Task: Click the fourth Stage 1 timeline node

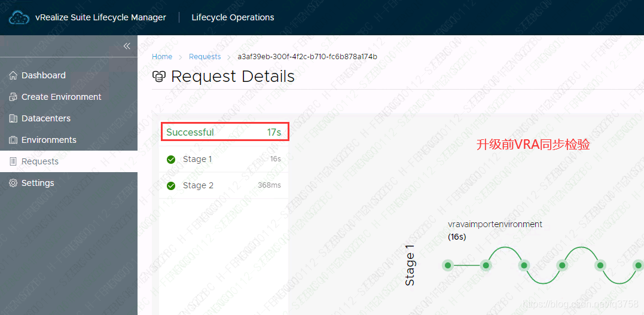Action: point(562,266)
